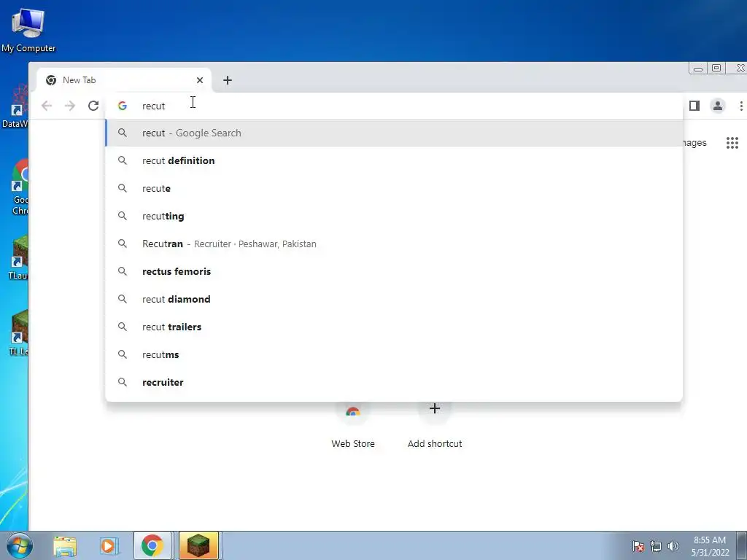Open Windows Media Player from taskbar

[108, 545]
